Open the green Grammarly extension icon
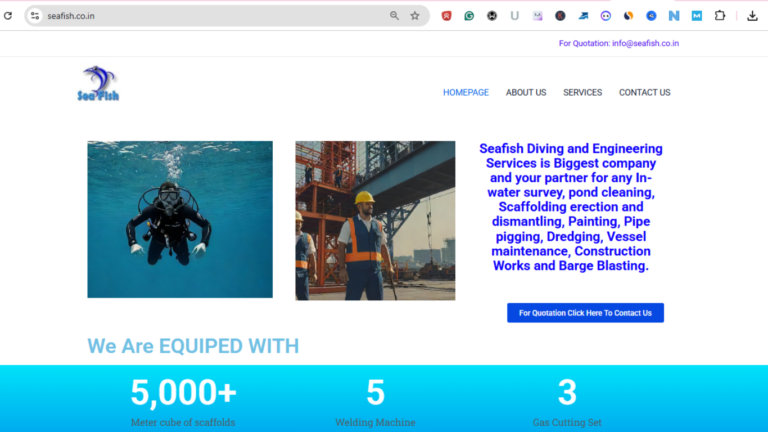Screen dimensions: 768x432 pos(469,16)
